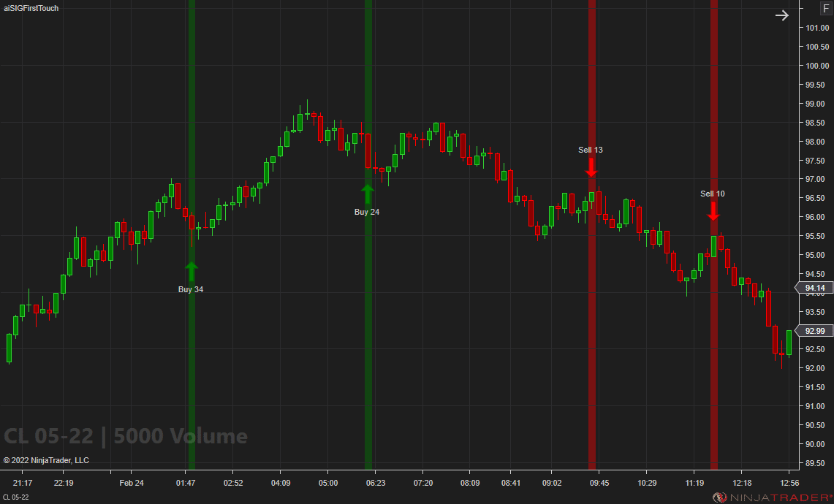834x504 pixels.
Task: Click the jump-to-latest-bar arrow icon
Action: click(781, 15)
